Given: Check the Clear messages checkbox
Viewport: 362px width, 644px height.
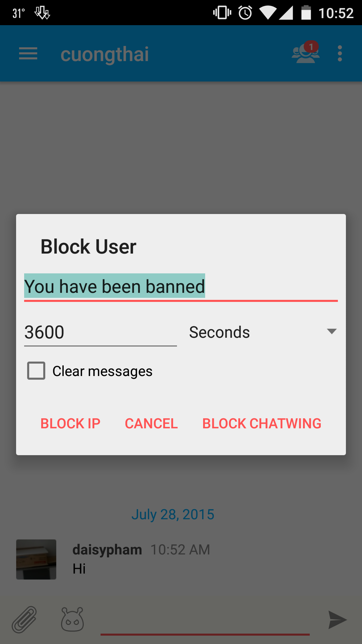Looking at the screenshot, I should click(36, 371).
